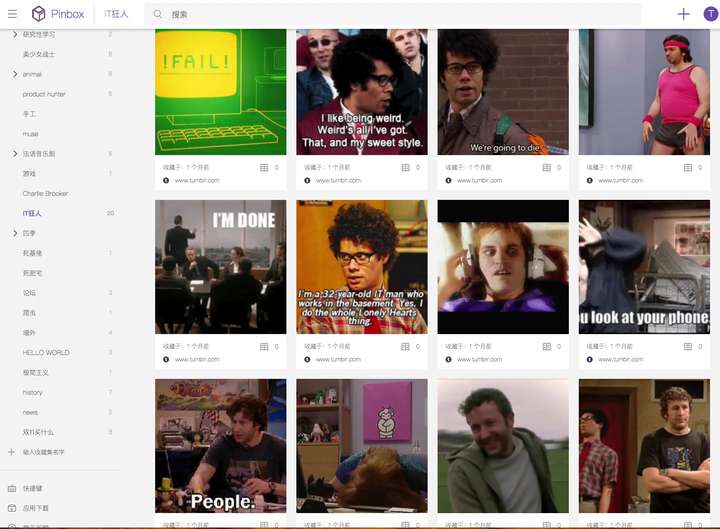
Task: Click the grid icon under the 32-year-old IT man card
Action: [x=405, y=346]
